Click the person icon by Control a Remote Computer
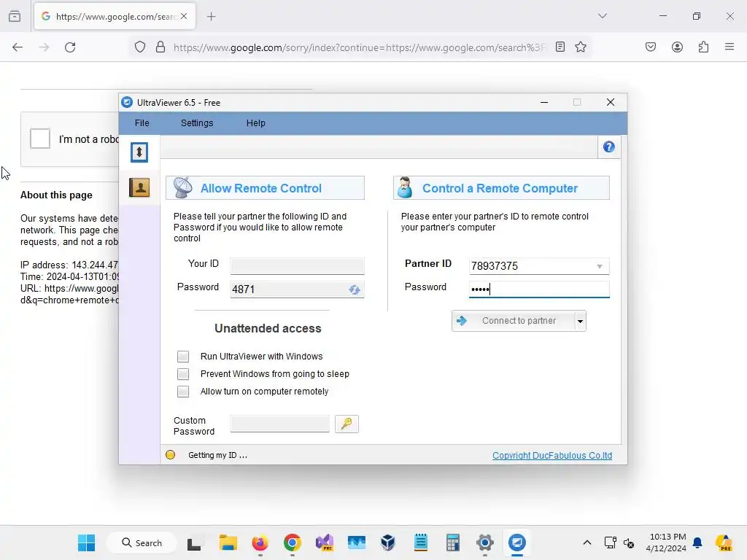Image resolution: width=747 pixels, height=560 pixels. coord(405,187)
